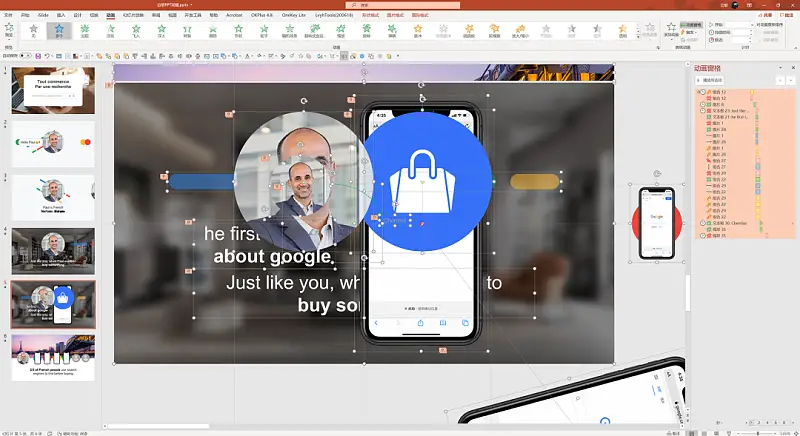Select the 无 (None) animation star

(34, 31)
